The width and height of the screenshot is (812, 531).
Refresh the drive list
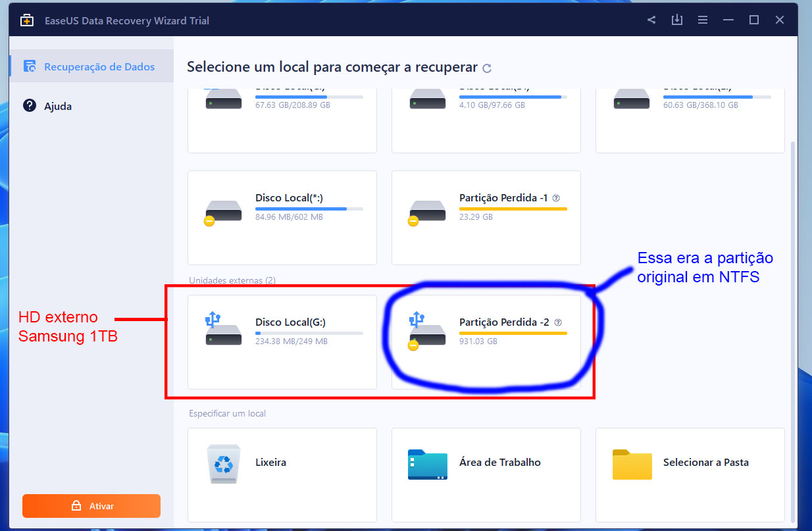pos(487,68)
